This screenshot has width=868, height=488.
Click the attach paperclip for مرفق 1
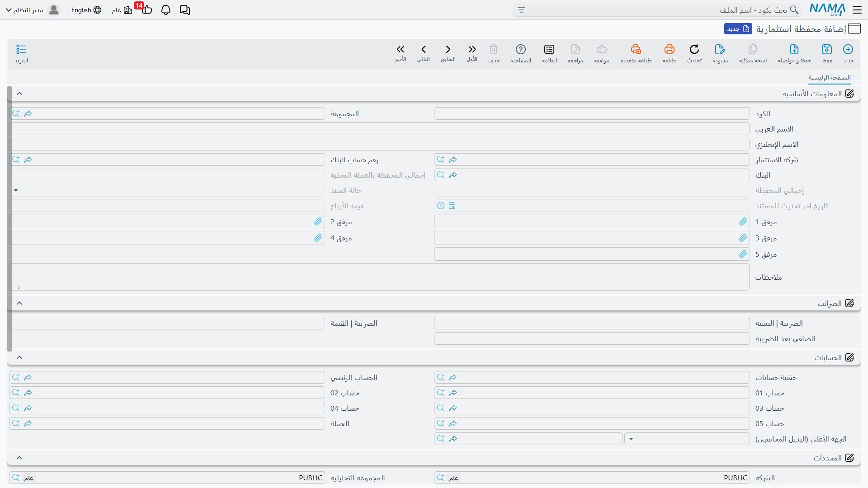[x=743, y=221]
